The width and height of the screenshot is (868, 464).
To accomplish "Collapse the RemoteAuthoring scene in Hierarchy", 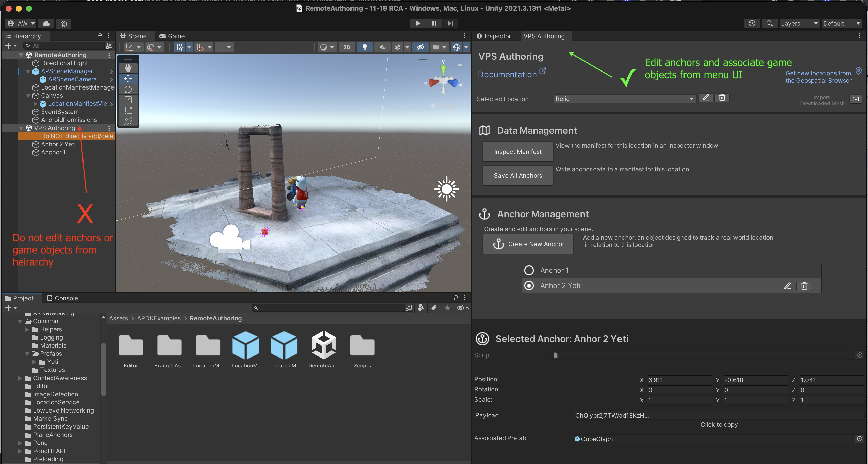I will coord(21,55).
